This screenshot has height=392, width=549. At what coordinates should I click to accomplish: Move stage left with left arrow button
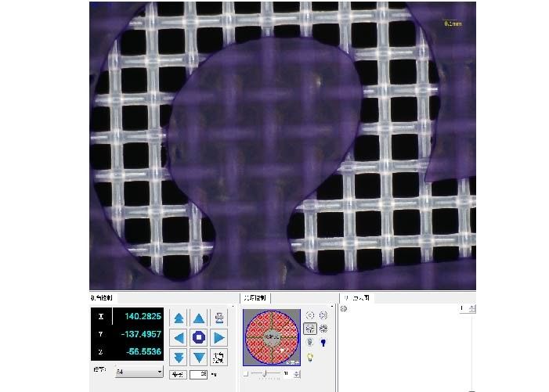point(179,338)
